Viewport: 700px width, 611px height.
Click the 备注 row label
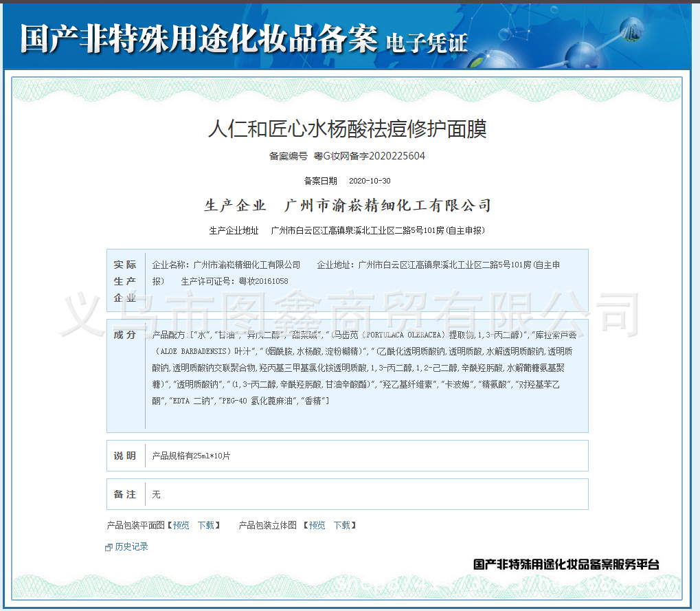tap(125, 494)
